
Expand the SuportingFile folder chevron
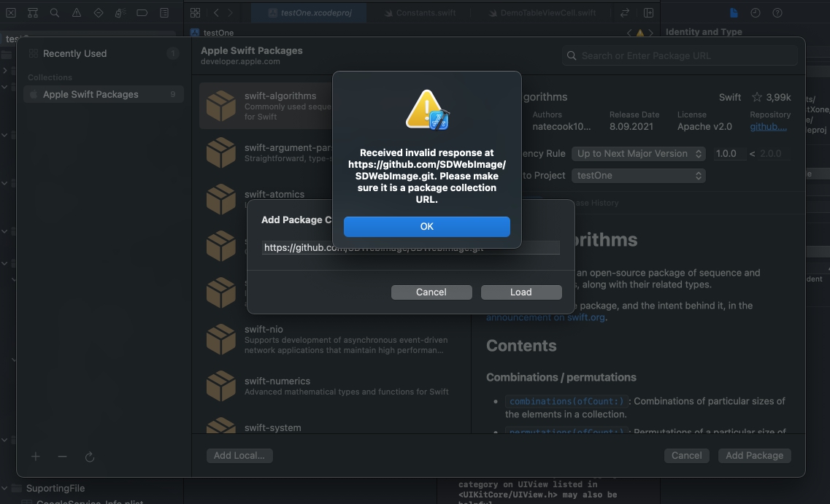coord(5,488)
